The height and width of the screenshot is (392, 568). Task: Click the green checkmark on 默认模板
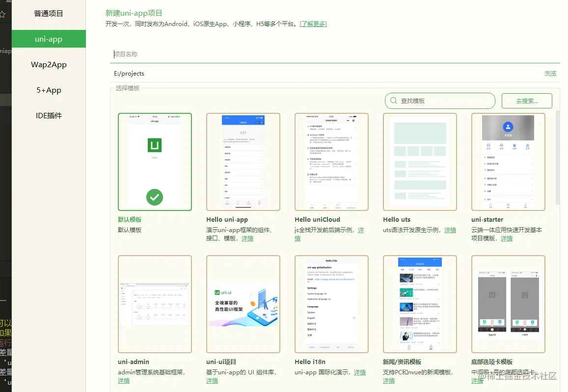click(155, 197)
